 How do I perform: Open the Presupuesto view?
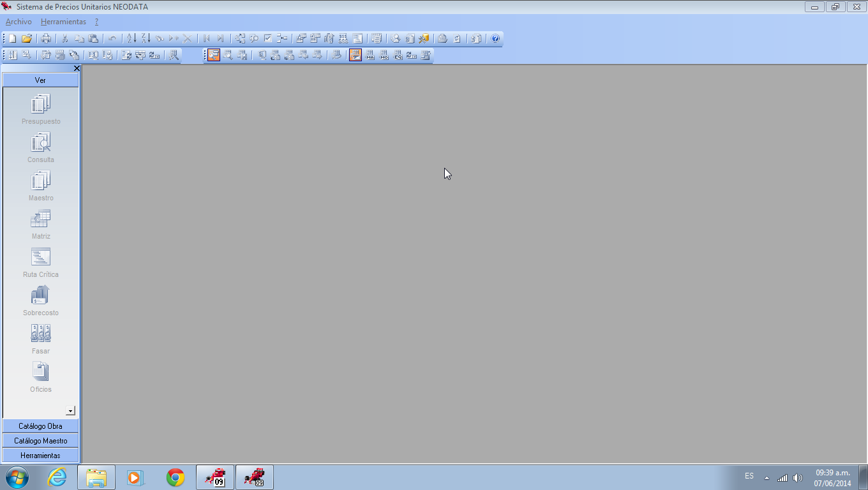[40, 108]
